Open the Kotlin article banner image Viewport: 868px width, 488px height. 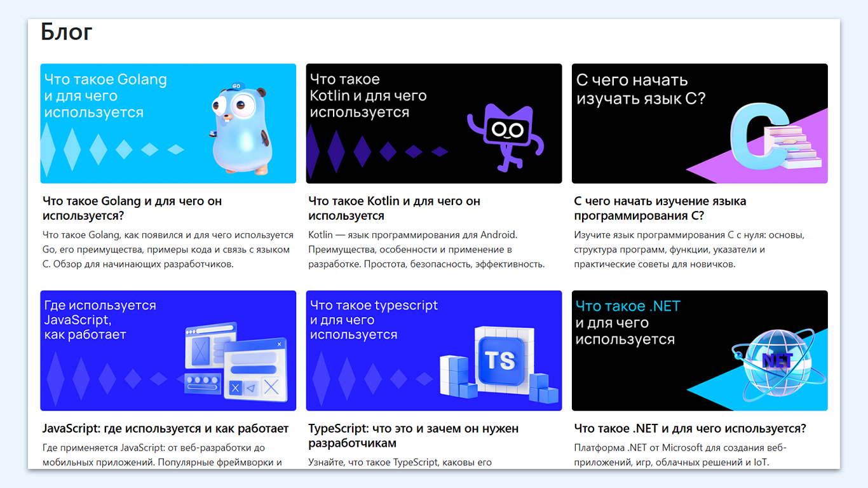click(x=434, y=123)
